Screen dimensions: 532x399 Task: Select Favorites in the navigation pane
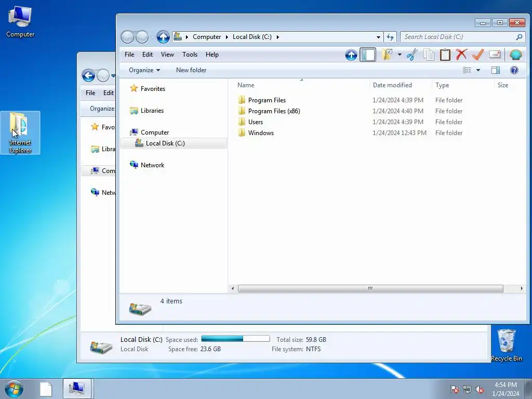coord(153,89)
